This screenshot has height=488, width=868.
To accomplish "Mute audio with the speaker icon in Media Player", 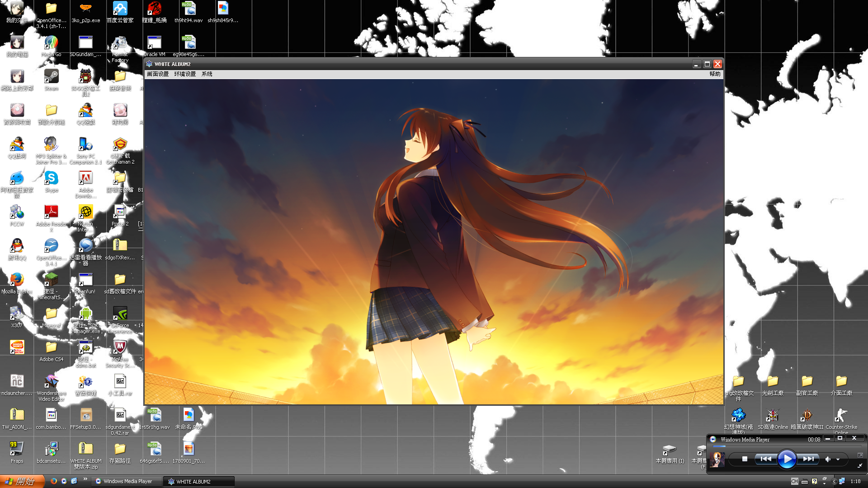I will [x=827, y=459].
